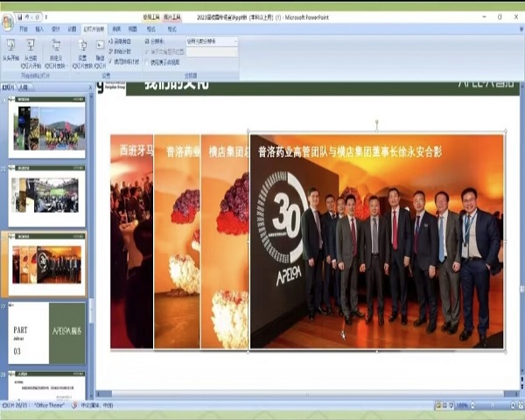Open the Customize Quick Access Toolbar dropdown

[x=45, y=17]
